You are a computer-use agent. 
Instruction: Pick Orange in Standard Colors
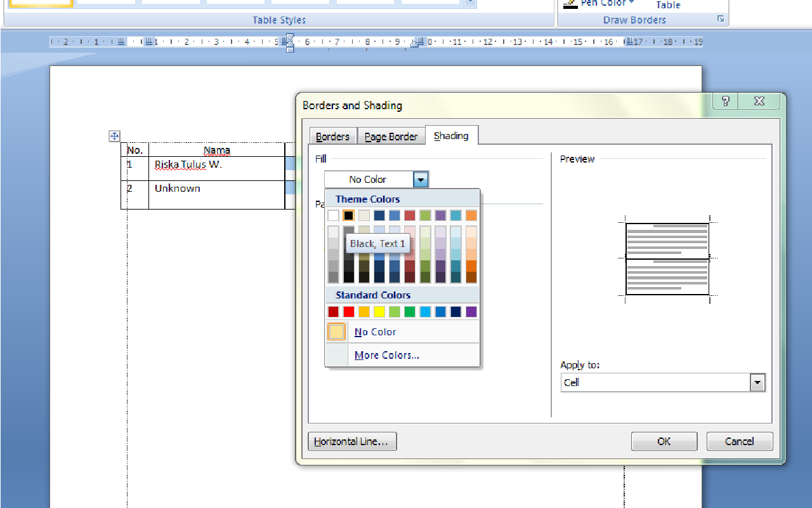[x=363, y=312]
